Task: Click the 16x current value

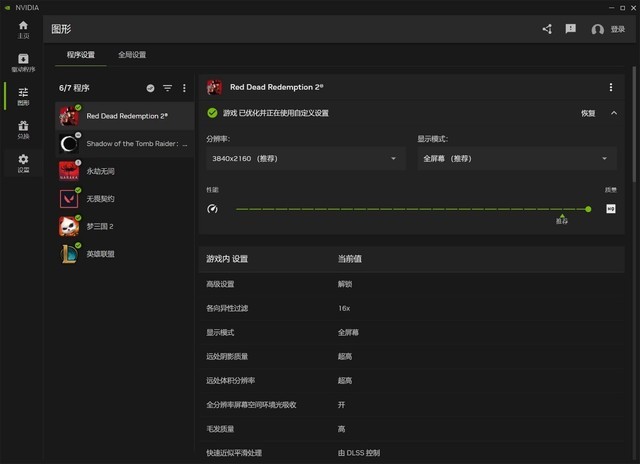Action: click(344, 308)
